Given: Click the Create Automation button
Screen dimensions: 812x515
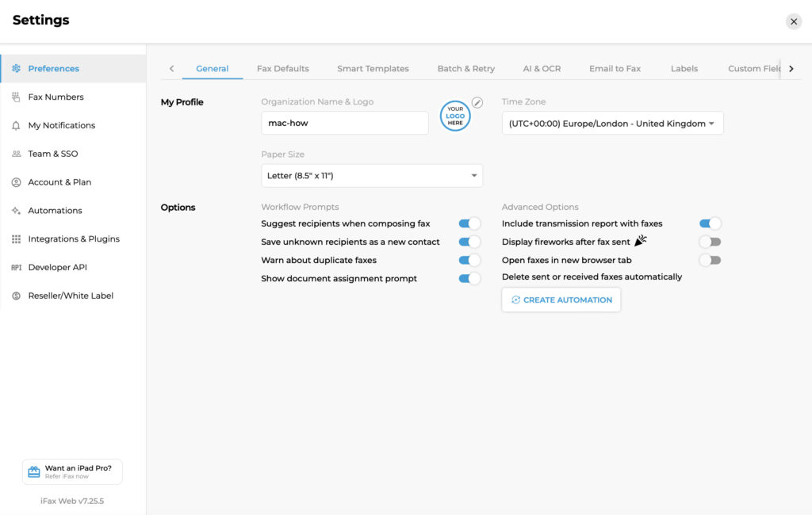Looking at the screenshot, I should click(x=561, y=300).
